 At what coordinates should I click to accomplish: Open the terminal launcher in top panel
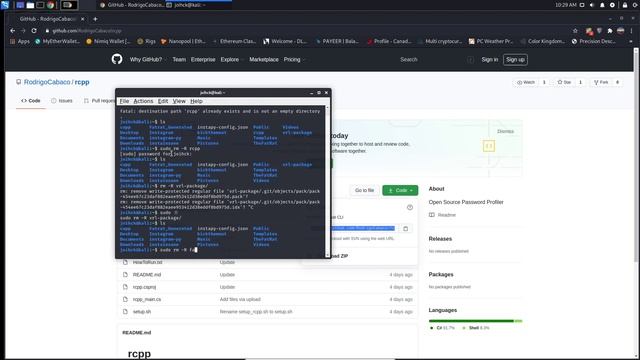40,5
